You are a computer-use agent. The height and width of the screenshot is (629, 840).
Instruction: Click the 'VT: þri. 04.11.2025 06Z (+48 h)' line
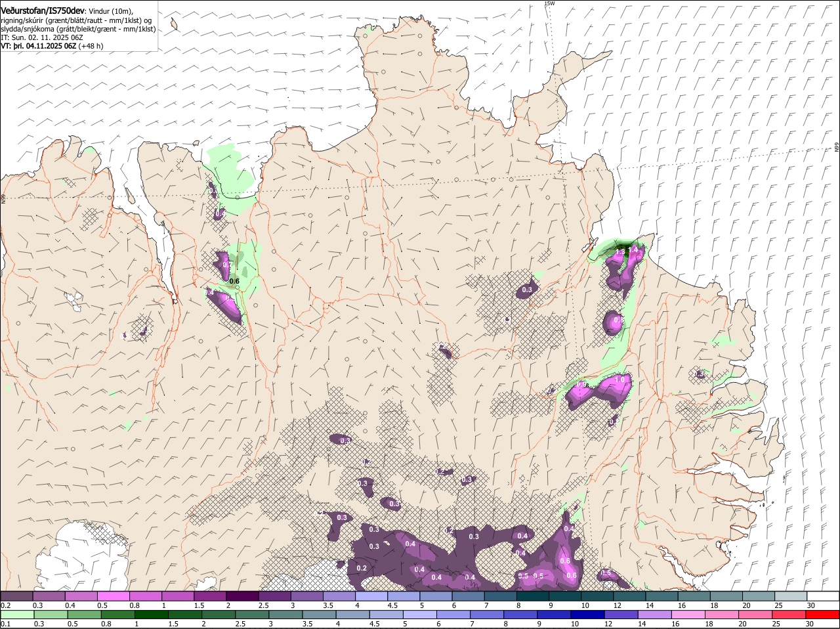[x=52, y=46]
